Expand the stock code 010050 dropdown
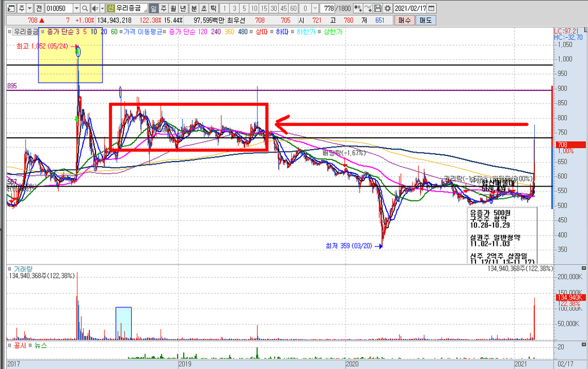Viewport: 588px width, 369px height. (x=76, y=8)
